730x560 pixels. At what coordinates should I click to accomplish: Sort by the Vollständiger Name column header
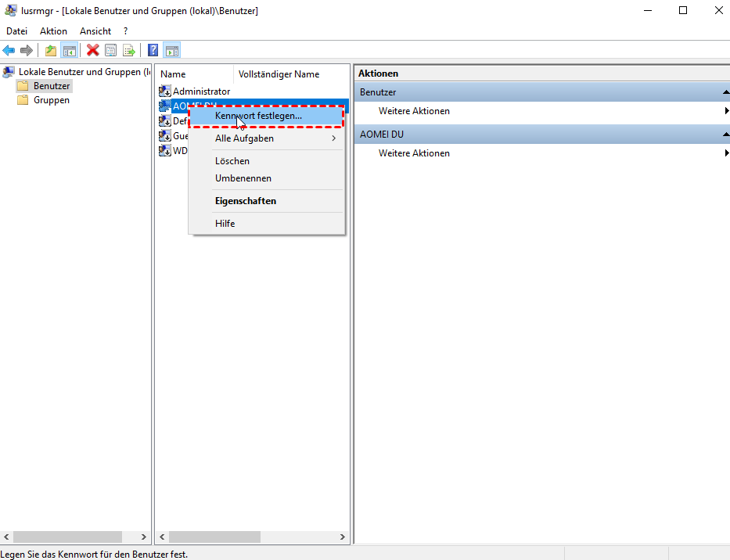click(291, 74)
